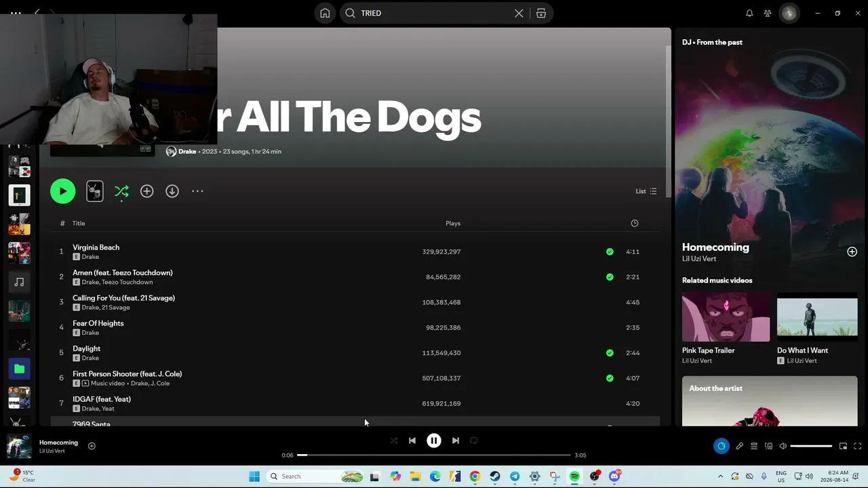Open Windows Start menu
The width and height of the screenshot is (868, 488).
click(x=254, y=476)
